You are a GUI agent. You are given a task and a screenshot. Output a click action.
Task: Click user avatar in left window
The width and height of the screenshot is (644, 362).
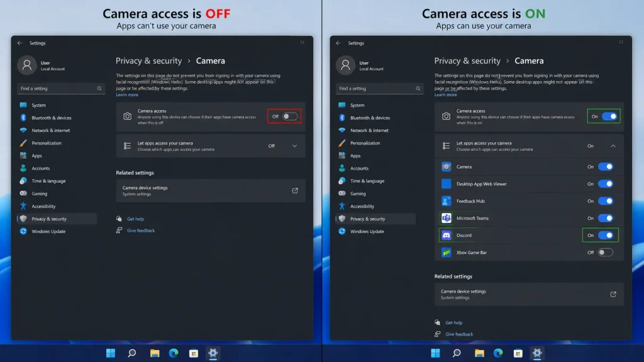point(27,65)
